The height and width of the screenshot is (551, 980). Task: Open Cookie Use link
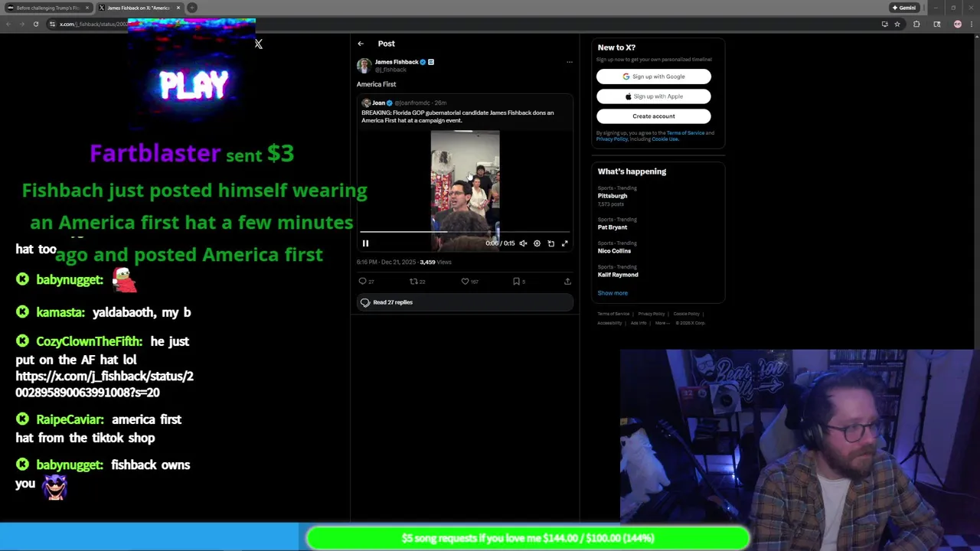pos(665,139)
